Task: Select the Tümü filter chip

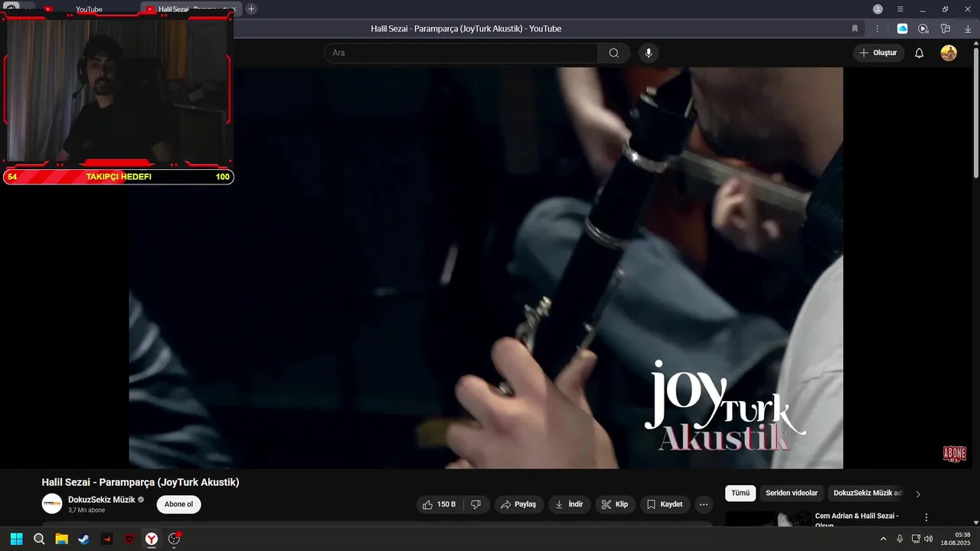Action: tap(740, 493)
